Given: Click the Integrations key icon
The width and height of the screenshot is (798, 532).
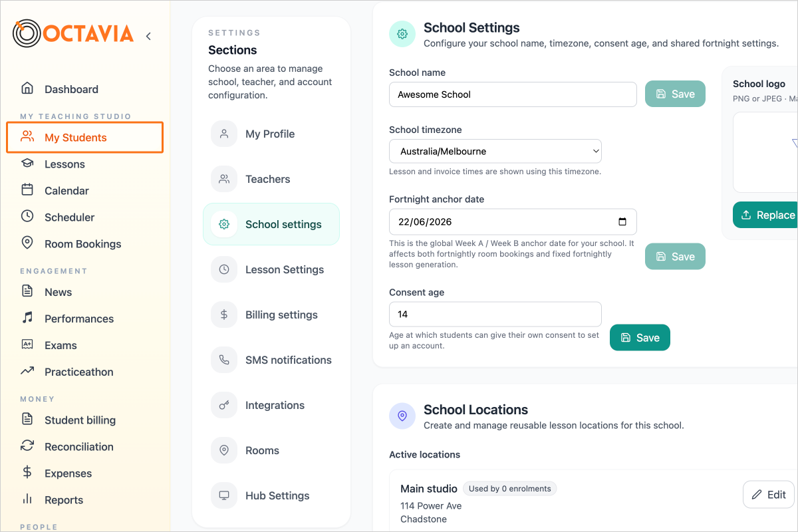Looking at the screenshot, I should 224,405.
